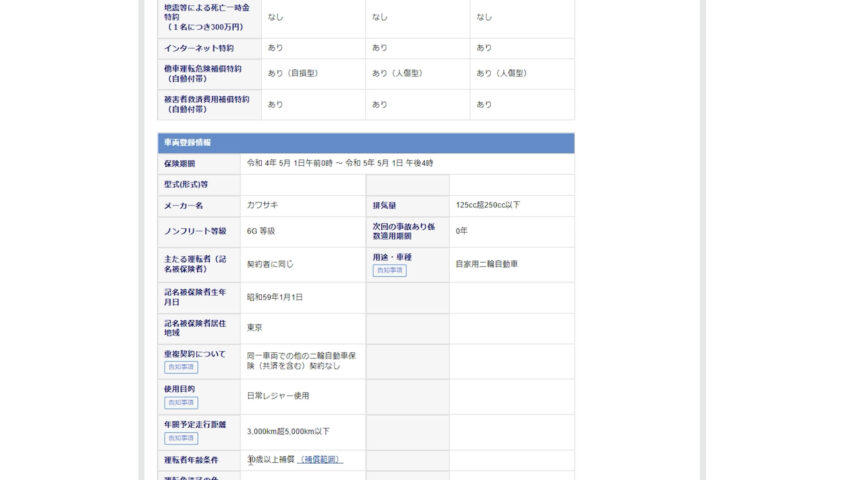The image size is (854, 480).
Task: Click 告知事項 button under 重複契約について
Action: point(181,367)
